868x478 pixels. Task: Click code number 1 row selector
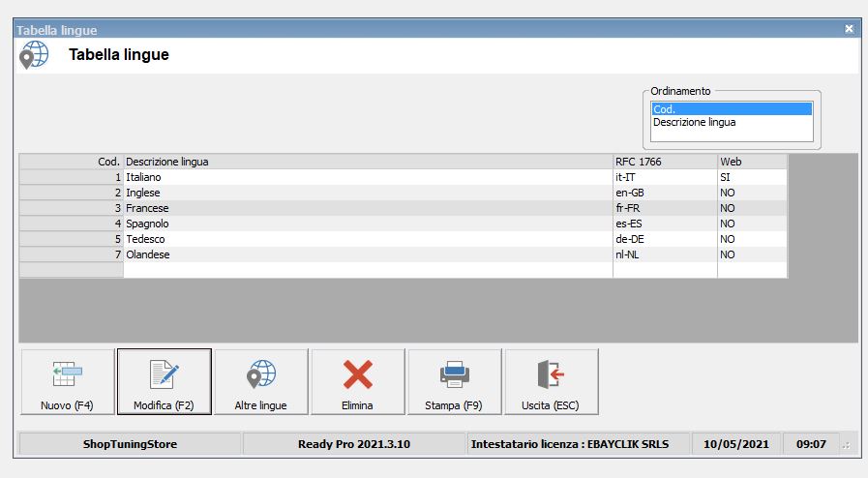click(x=72, y=177)
